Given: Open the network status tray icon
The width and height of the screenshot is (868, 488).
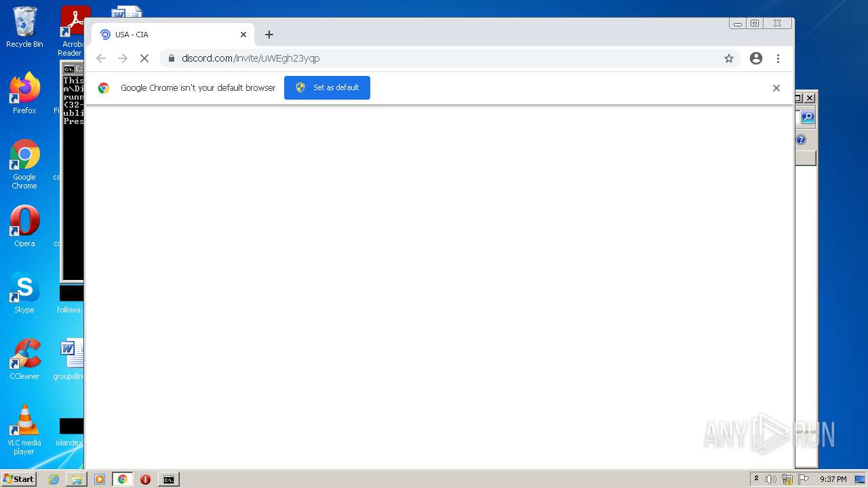Looking at the screenshot, I should click(x=787, y=479).
